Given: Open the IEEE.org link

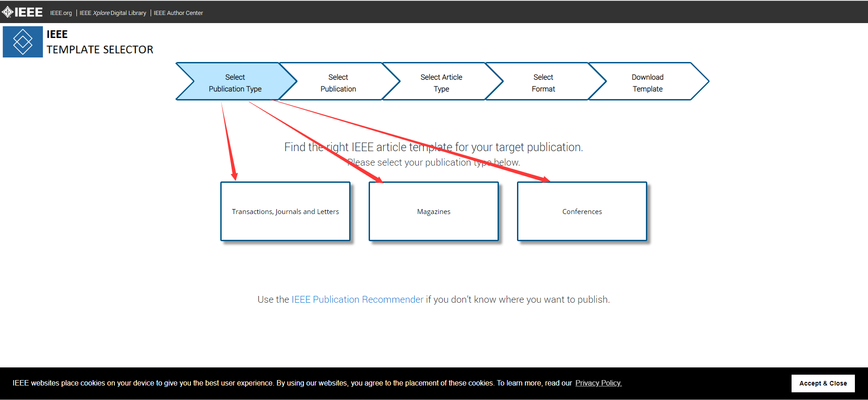Looking at the screenshot, I should point(61,13).
